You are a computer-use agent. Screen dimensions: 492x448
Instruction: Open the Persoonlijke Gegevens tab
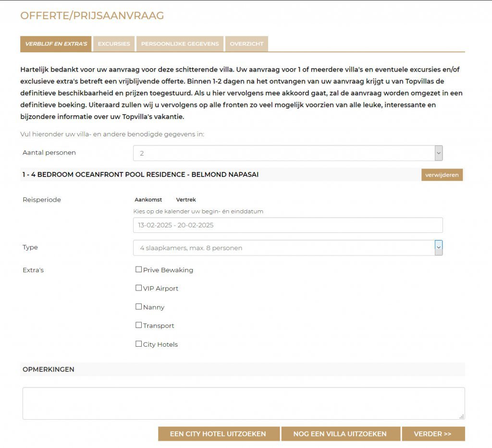coord(180,44)
